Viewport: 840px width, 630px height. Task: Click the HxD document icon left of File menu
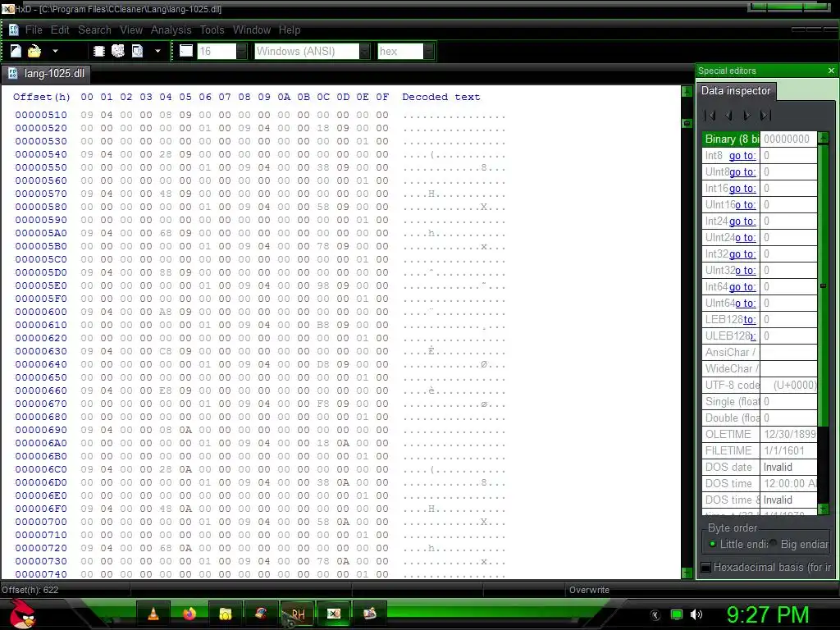coord(13,30)
